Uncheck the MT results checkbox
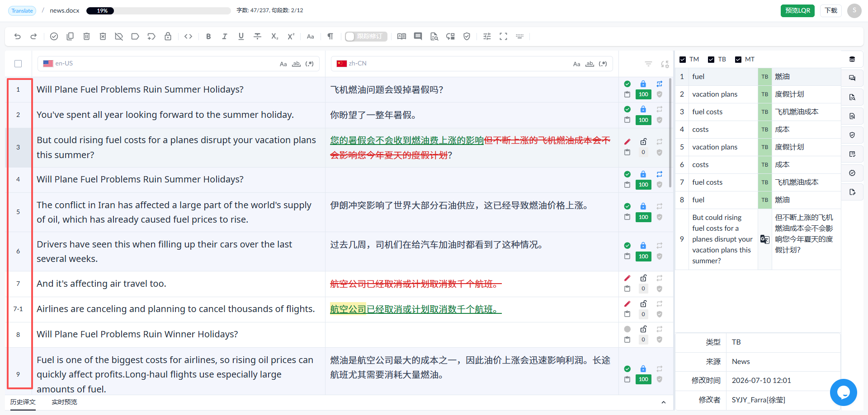868x415 pixels. pos(738,60)
